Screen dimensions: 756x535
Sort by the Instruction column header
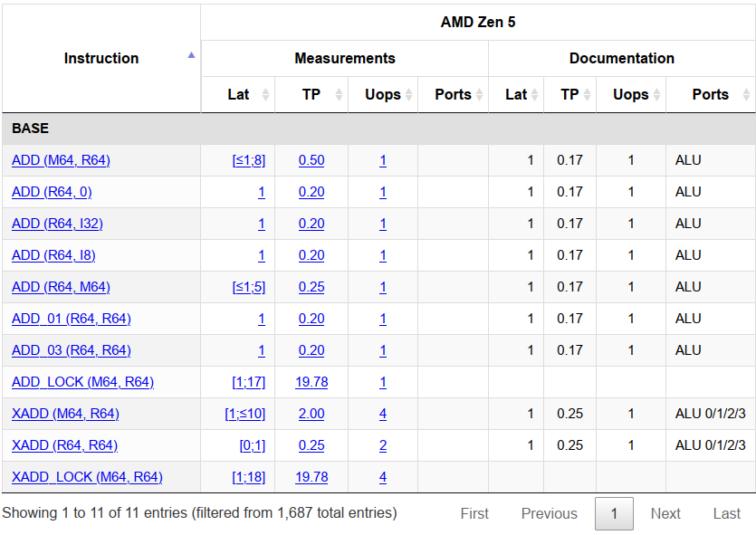[x=101, y=58]
